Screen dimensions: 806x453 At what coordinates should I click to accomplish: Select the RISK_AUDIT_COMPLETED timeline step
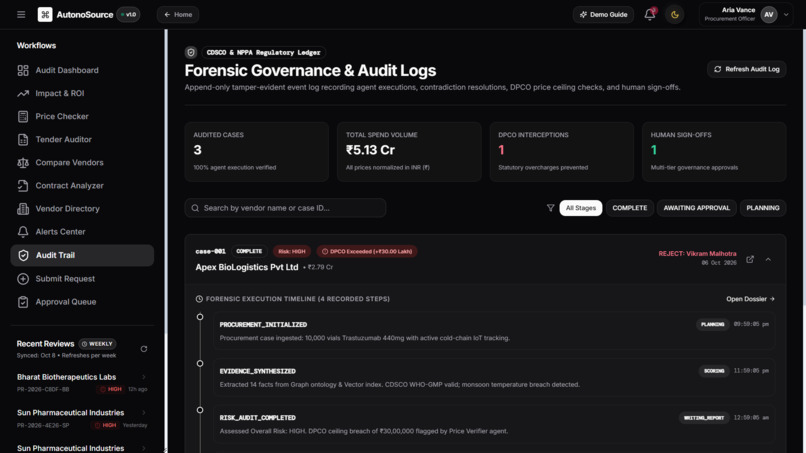[x=493, y=424]
